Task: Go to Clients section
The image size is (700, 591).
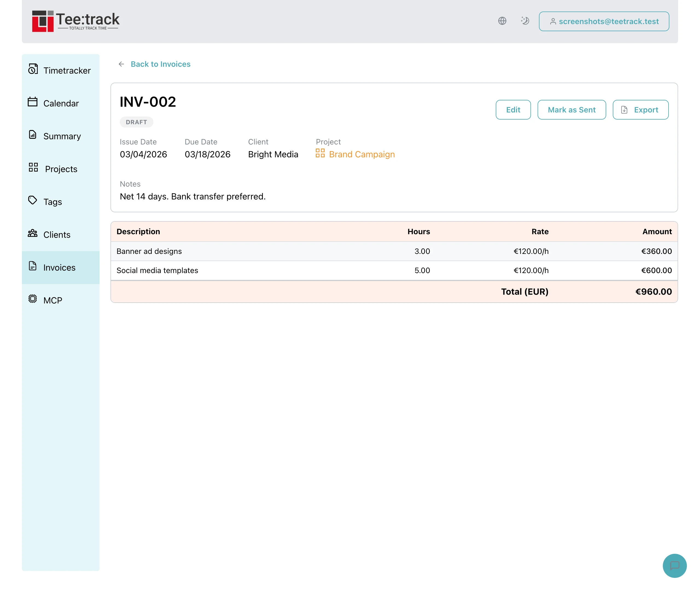Action: [x=61, y=234]
